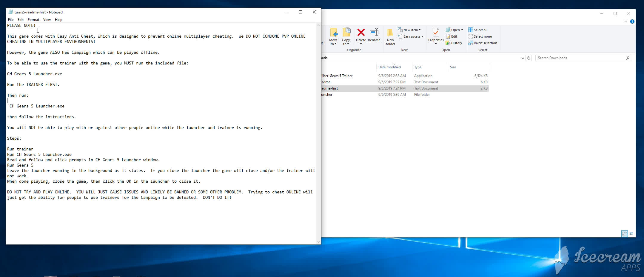644x277 pixels.
Task: Open the View menu in Notepad
Action: pos(47,20)
